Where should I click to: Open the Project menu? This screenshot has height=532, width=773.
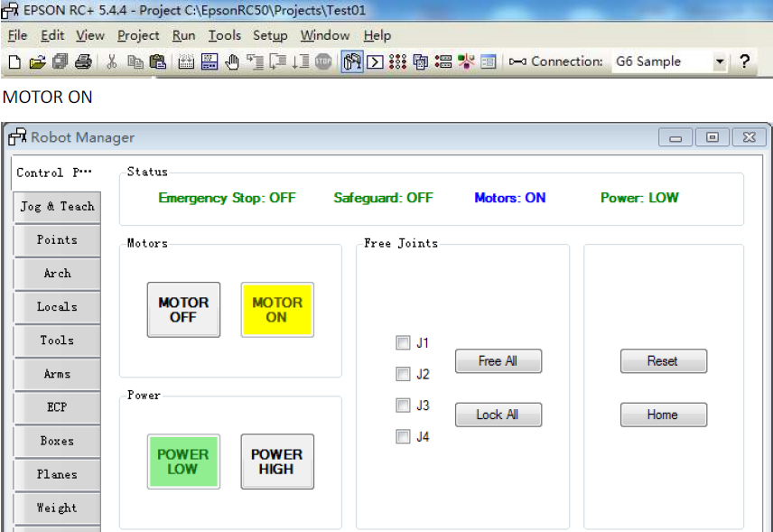(138, 35)
